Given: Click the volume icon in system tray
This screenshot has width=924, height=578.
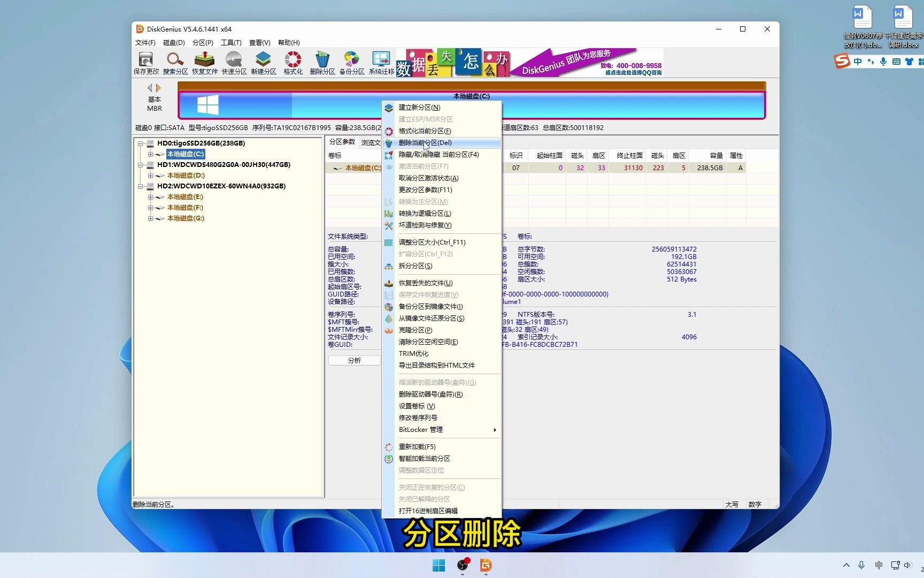Looking at the screenshot, I should 907,565.
